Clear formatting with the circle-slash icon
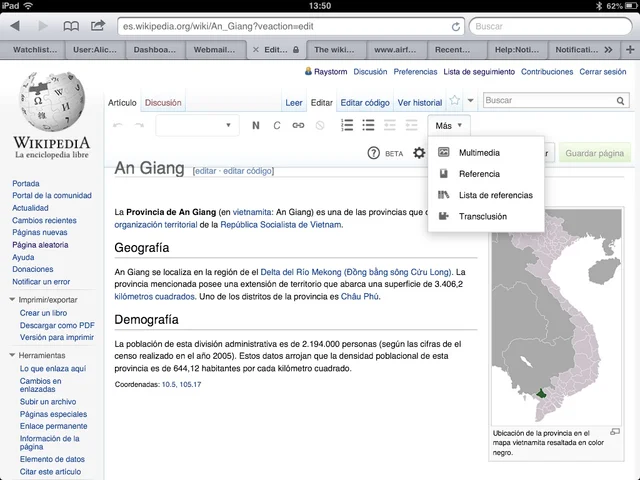Viewport: 640px width, 480px height. [x=320, y=125]
